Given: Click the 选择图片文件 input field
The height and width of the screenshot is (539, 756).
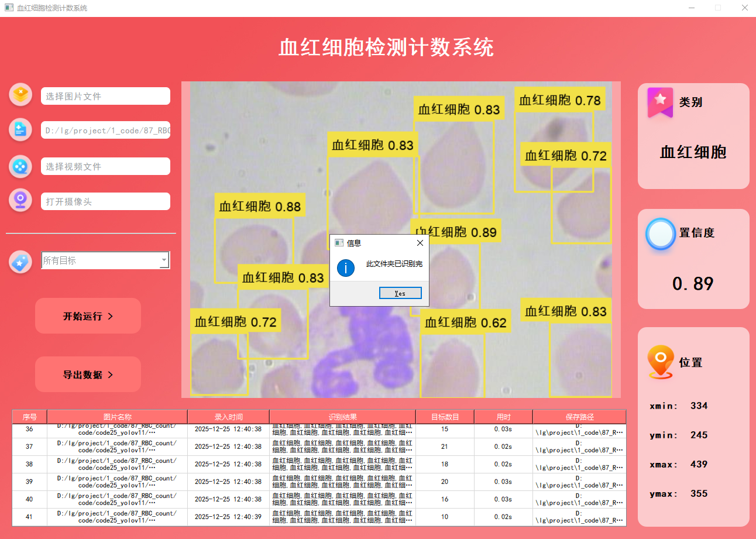Looking at the screenshot, I should click(105, 96).
